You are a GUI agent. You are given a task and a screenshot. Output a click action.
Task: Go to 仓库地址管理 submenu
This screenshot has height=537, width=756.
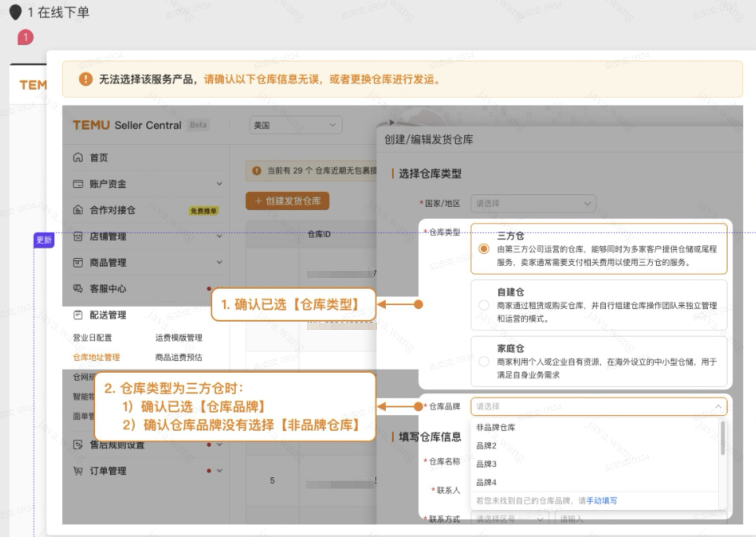[96, 357]
